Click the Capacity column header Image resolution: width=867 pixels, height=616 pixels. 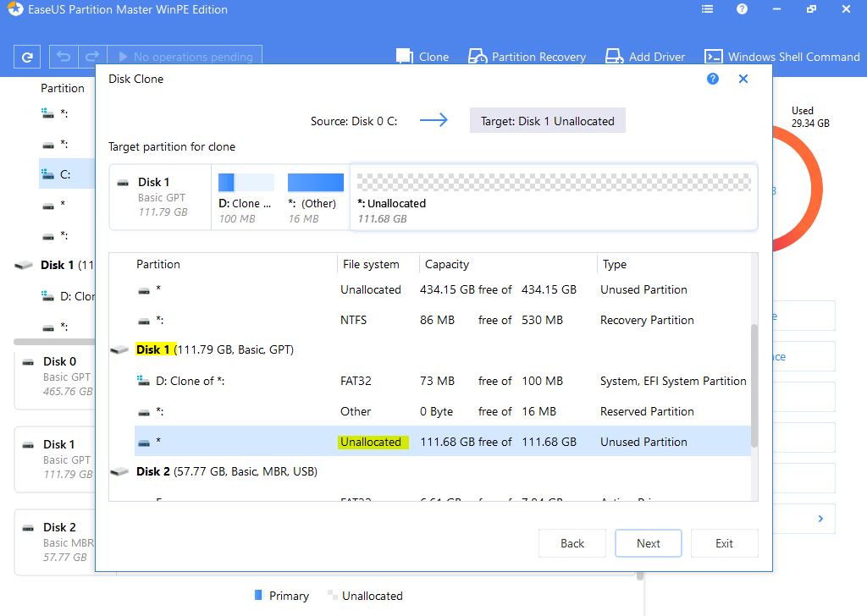pos(447,264)
